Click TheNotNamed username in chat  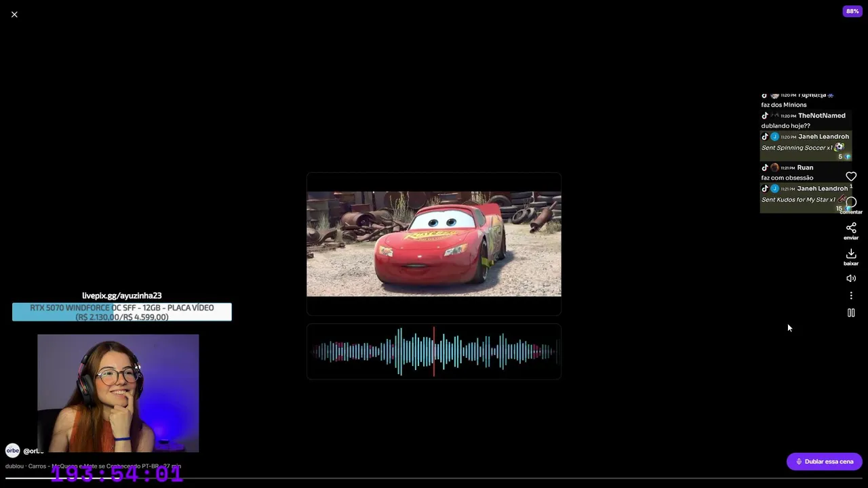(822, 116)
